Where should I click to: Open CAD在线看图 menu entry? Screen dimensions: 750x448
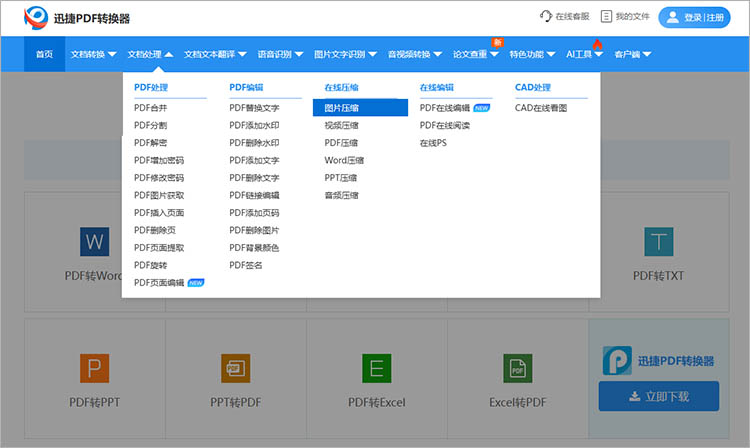point(540,108)
